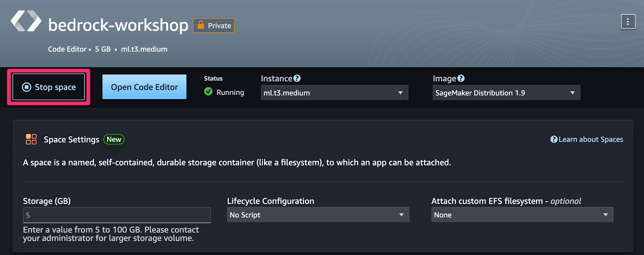The image size is (644, 255).
Task: Open the custom EFS filesystem None dropdown
Action: (522, 215)
